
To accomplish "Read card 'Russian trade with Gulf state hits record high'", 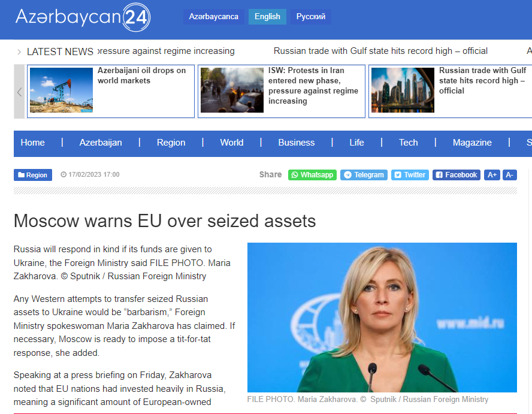I will click(x=482, y=80).
